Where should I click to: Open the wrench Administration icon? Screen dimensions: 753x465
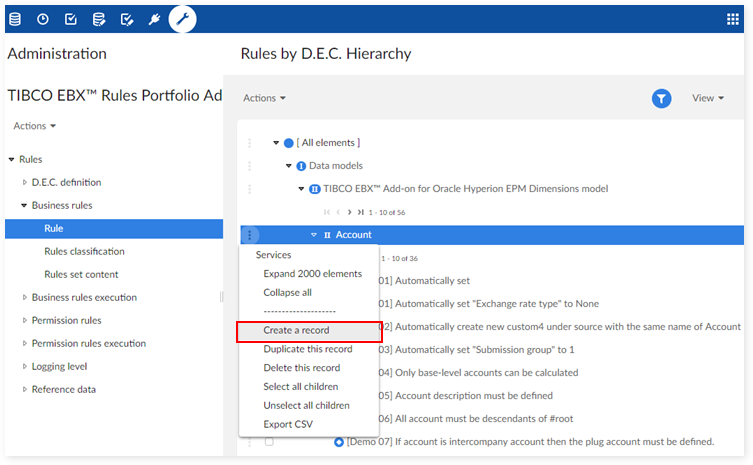pos(182,19)
